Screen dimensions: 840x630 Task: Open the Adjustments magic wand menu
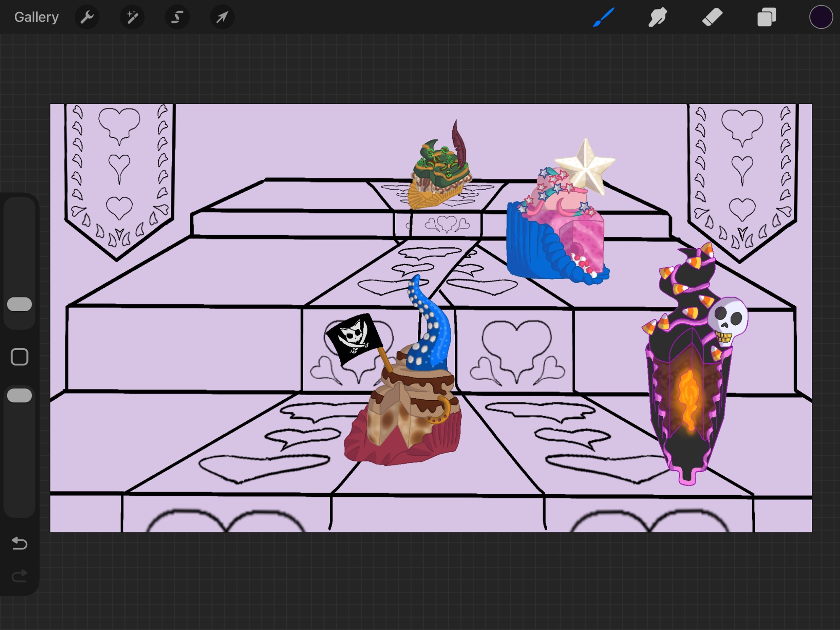click(132, 17)
